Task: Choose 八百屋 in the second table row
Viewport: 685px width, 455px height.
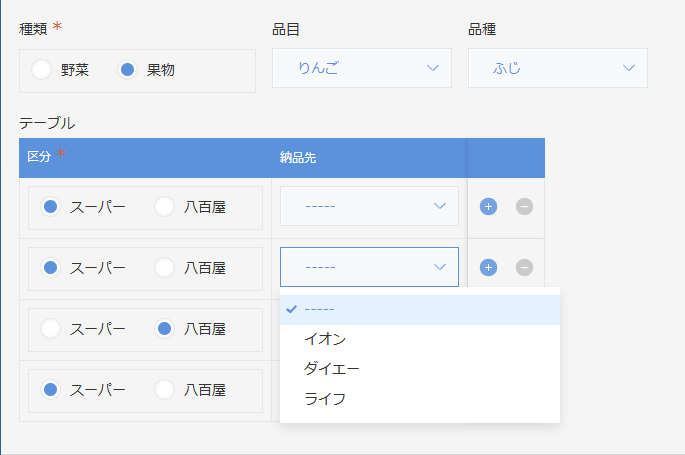Action: tap(165, 268)
